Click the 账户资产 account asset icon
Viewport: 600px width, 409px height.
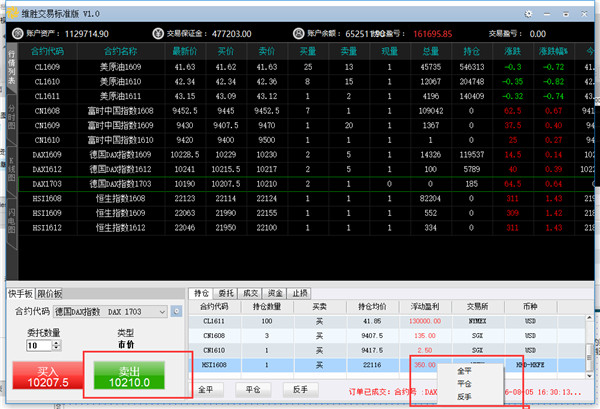pyautogui.click(x=18, y=34)
